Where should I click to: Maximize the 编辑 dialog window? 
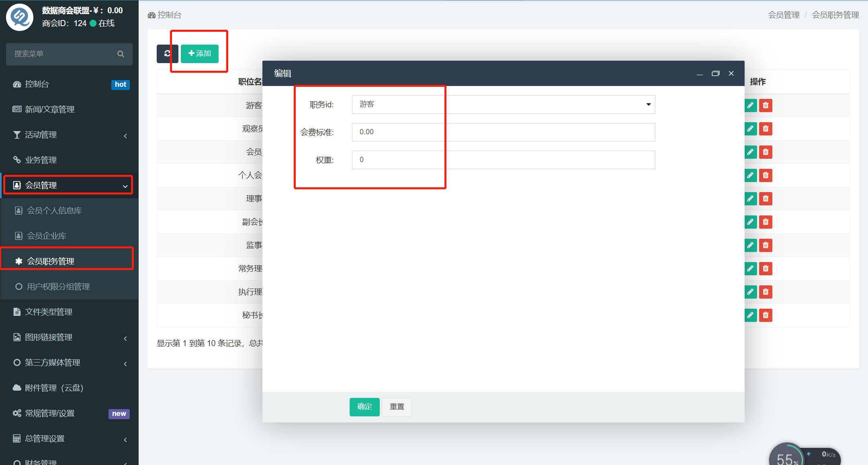(715, 73)
